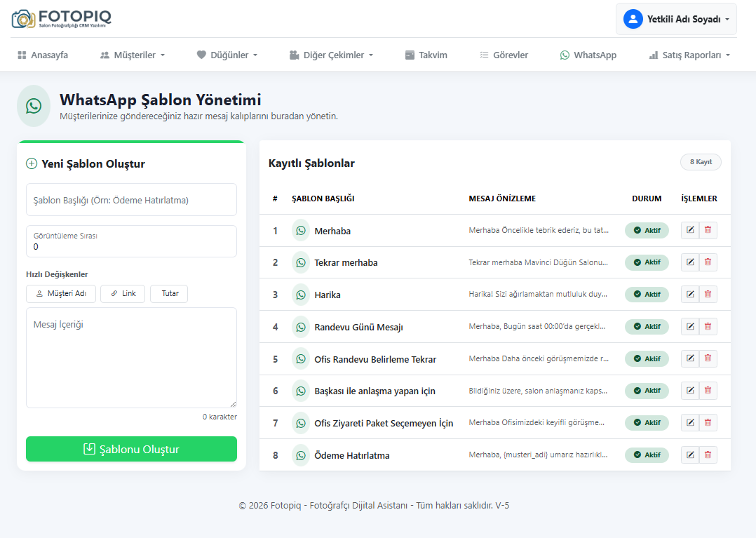Open the Satış Raporları dropdown
This screenshot has width=756, height=538.
click(x=690, y=55)
